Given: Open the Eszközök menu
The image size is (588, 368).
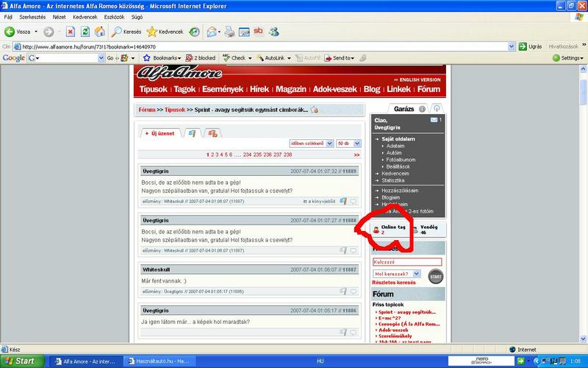Looking at the screenshot, I should coord(114,17).
